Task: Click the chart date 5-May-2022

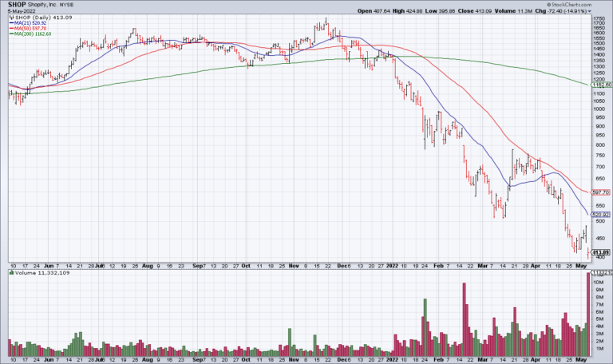Action: [22, 11]
